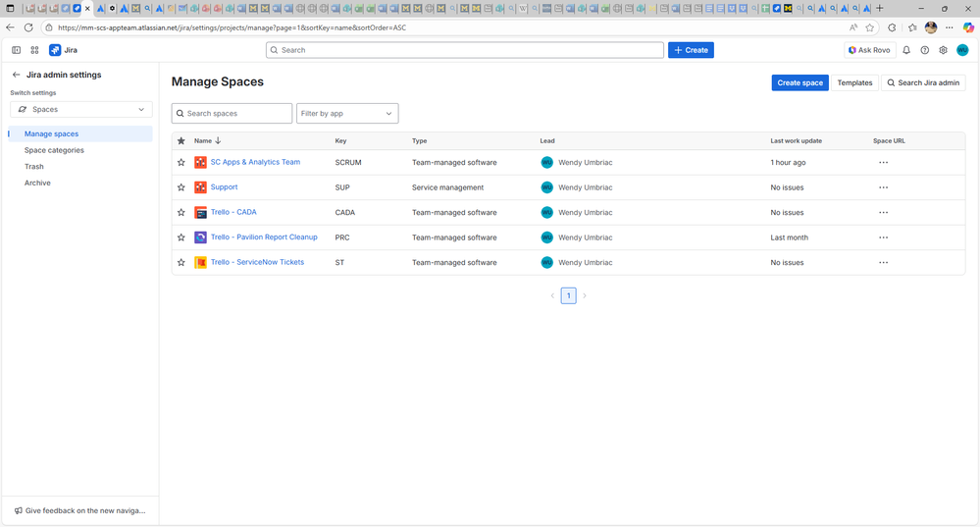
Task: Click Trello - Pavilion Report Cleanup space icon
Action: point(200,237)
